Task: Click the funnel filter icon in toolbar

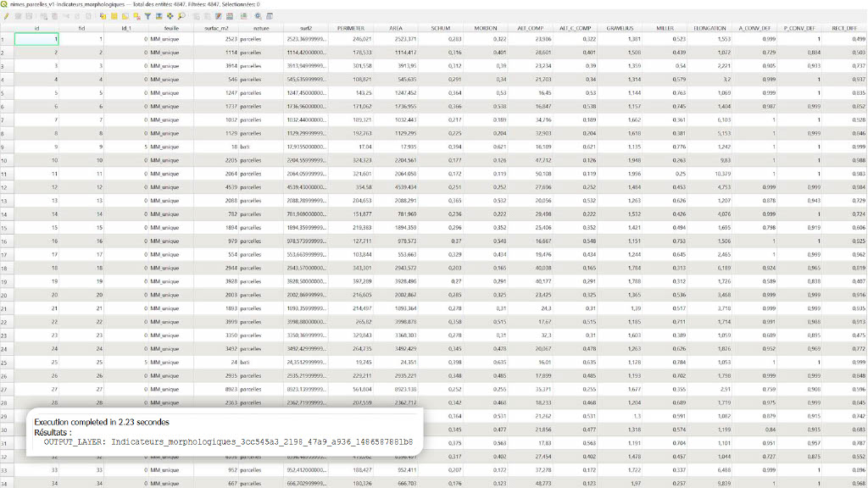Action: coord(148,16)
